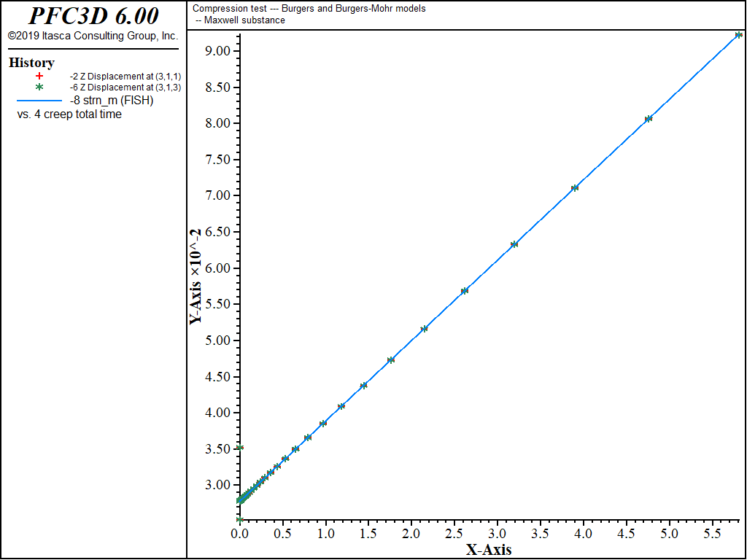Click the data marker near Y value 8.00

pos(649,119)
